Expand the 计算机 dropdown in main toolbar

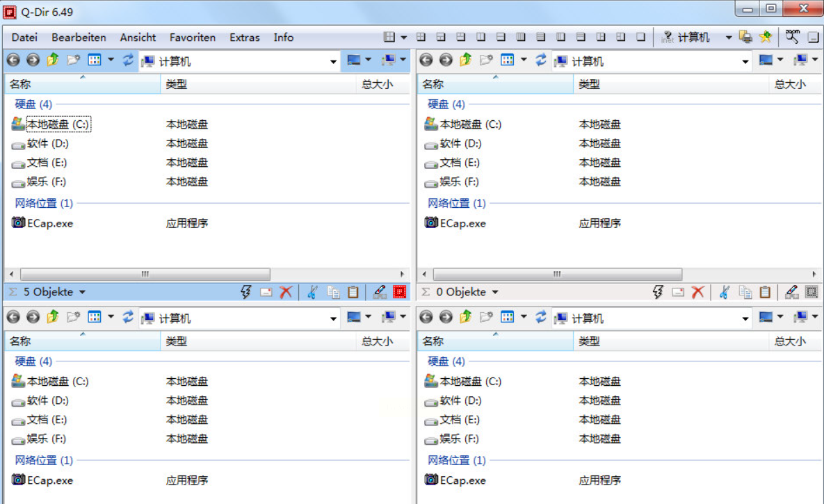coord(728,38)
